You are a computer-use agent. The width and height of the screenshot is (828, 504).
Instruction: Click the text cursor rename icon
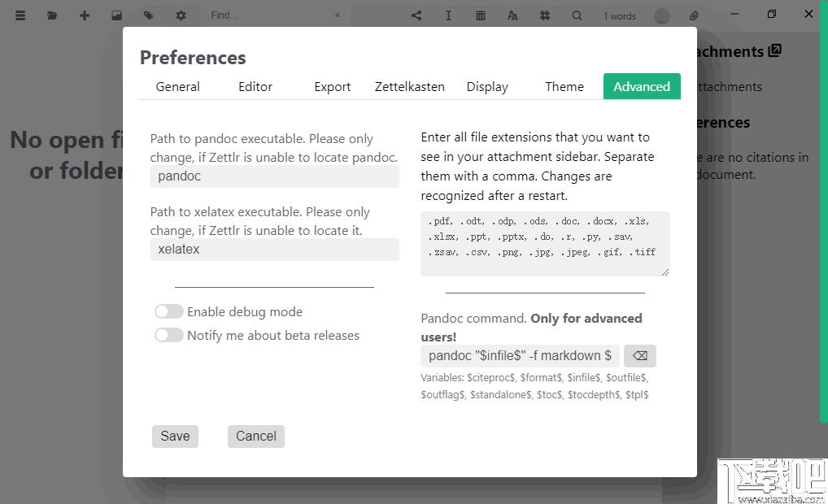pyautogui.click(x=448, y=15)
